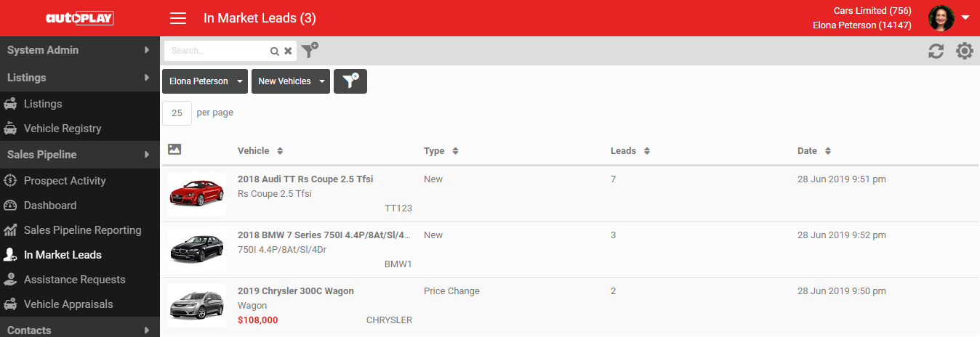Click the Dashboard gauge icon
The width and height of the screenshot is (980, 337).
coord(10,206)
